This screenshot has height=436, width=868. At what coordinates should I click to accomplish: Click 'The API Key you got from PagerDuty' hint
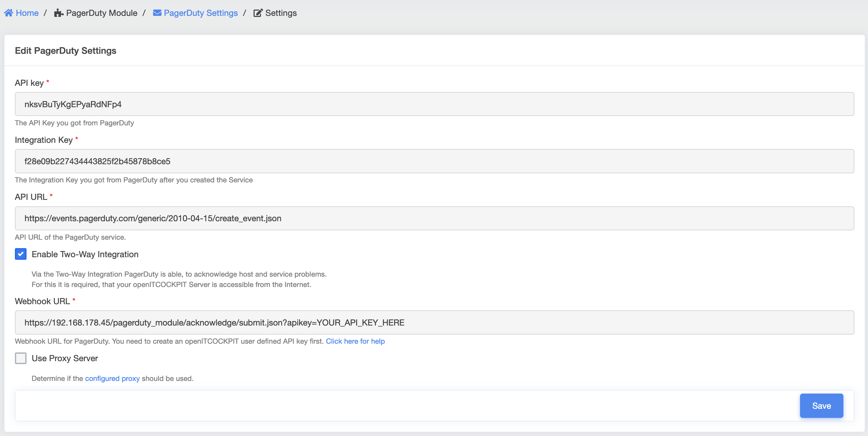coord(74,123)
